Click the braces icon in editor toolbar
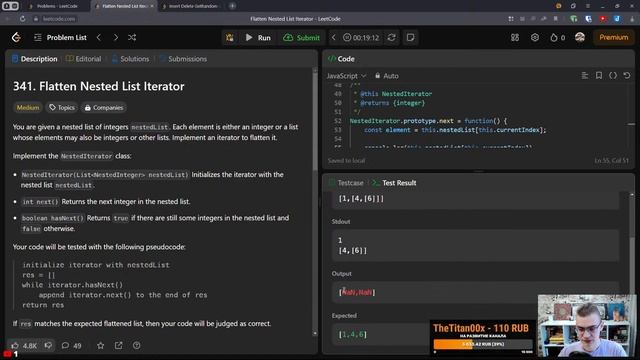This screenshot has height=360, width=640. coord(613,76)
